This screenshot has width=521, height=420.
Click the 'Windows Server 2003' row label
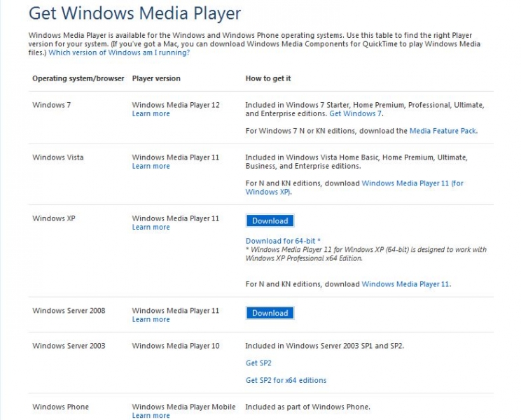point(69,346)
